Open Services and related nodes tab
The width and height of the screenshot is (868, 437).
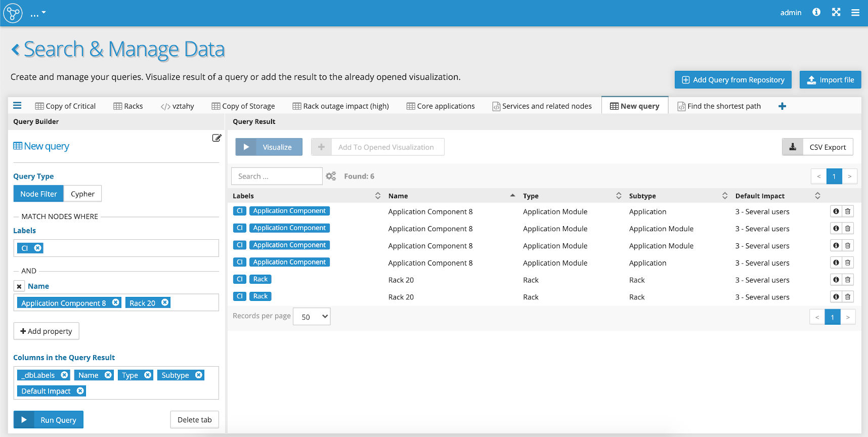[542, 106]
